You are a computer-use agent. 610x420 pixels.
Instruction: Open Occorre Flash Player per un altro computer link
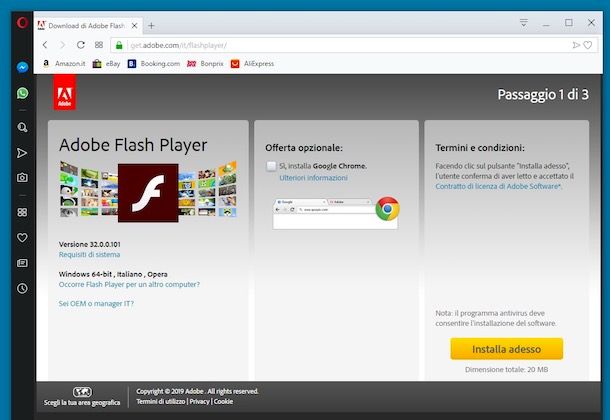pyautogui.click(x=129, y=284)
